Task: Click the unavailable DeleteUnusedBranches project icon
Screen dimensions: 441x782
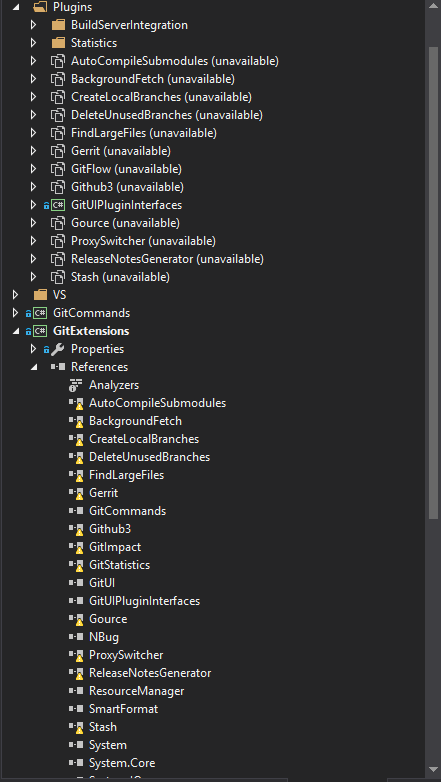Action: pyautogui.click(x=58, y=115)
